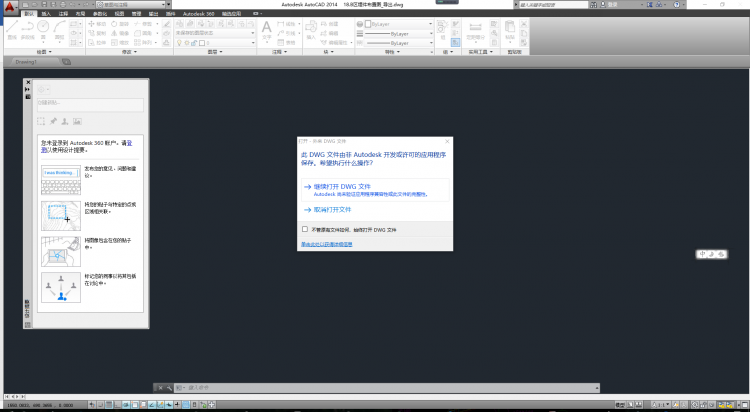Expand the Layers (图层) panel
Screen dimensions: 750x412
coord(215,52)
